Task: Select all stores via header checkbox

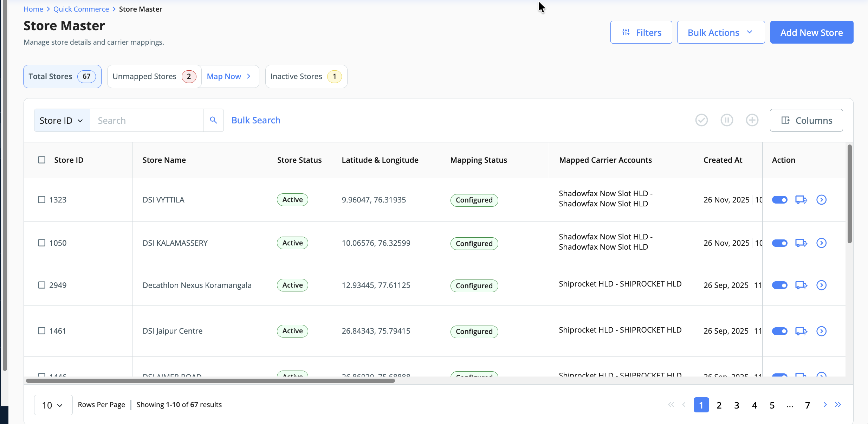Action: point(42,160)
